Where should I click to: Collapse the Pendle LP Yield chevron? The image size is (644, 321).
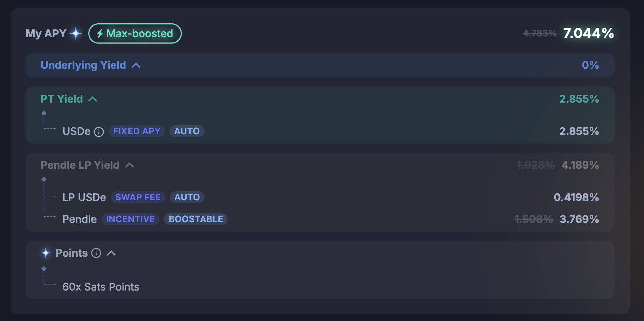pyautogui.click(x=130, y=165)
